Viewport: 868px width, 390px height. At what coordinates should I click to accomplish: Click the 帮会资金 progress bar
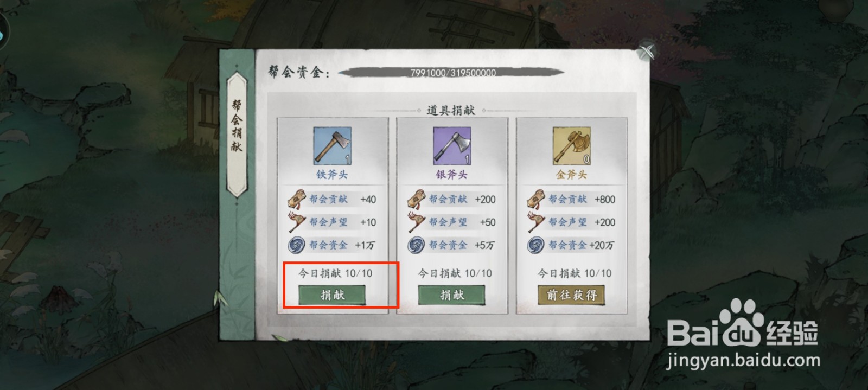452,72
